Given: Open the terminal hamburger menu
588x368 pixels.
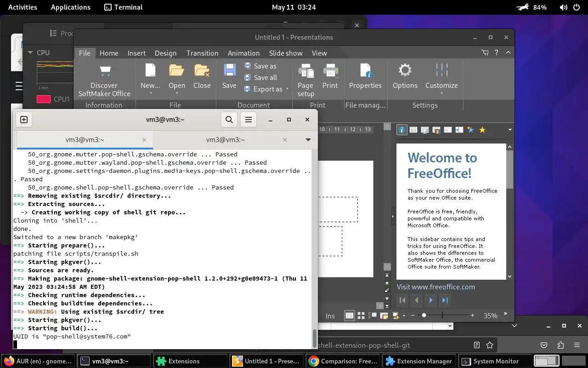Looking at the screenshot, I should point(249,120).
